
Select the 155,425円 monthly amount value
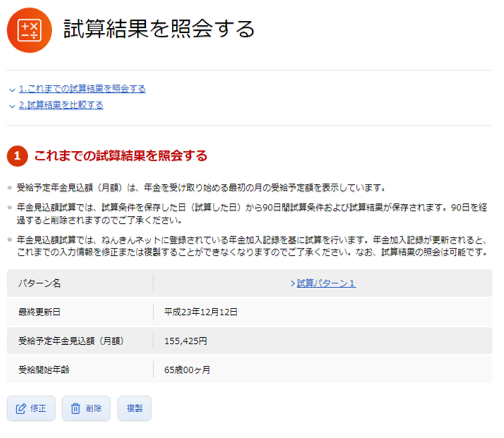coord(186,341)
